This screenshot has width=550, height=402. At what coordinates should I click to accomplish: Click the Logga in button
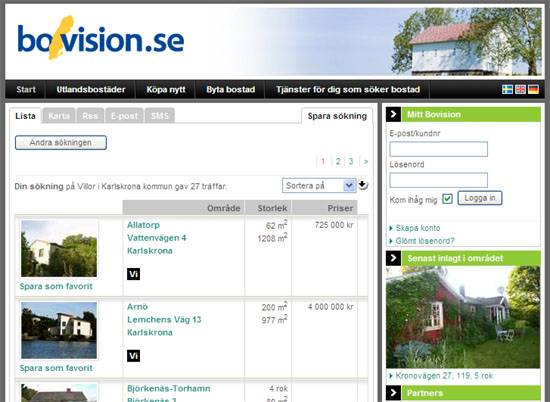(480, 198)
